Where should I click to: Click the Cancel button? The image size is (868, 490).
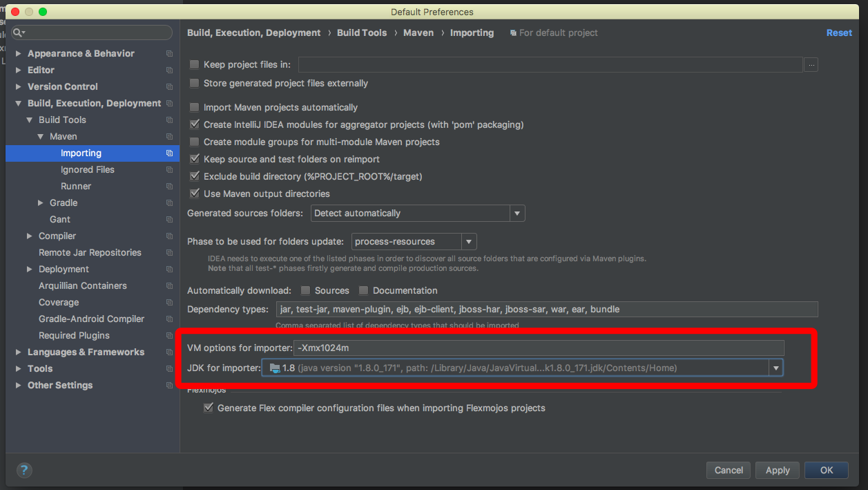(729, 471)
